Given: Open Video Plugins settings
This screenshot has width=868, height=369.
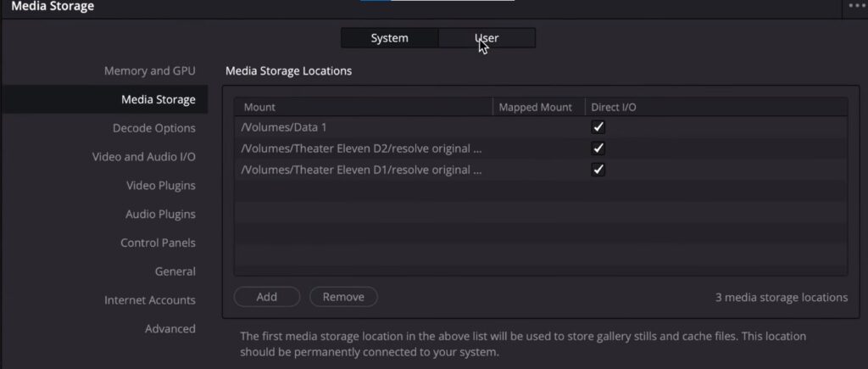Looking at the screenshot, I should (160, 186).
